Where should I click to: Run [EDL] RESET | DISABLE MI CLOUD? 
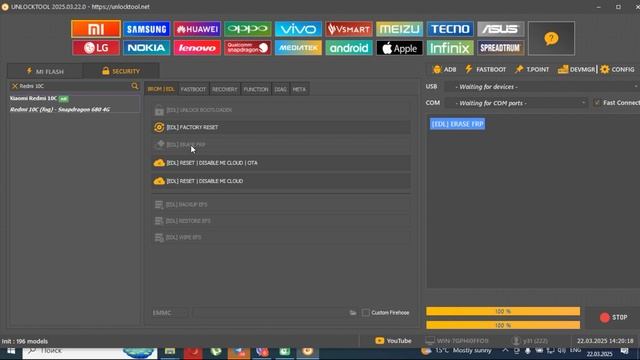281,181
